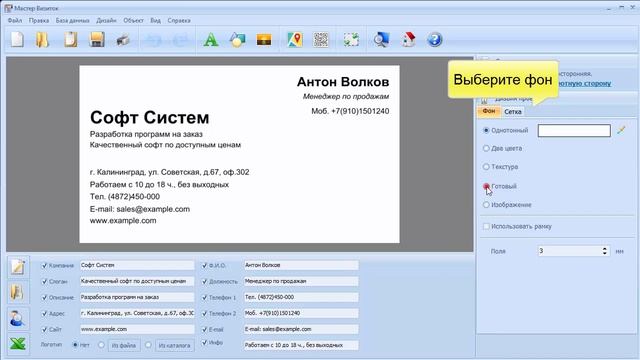This screenshot has width=640, height=360.
Task: Click the Поля margin value field
Action: 569,251
